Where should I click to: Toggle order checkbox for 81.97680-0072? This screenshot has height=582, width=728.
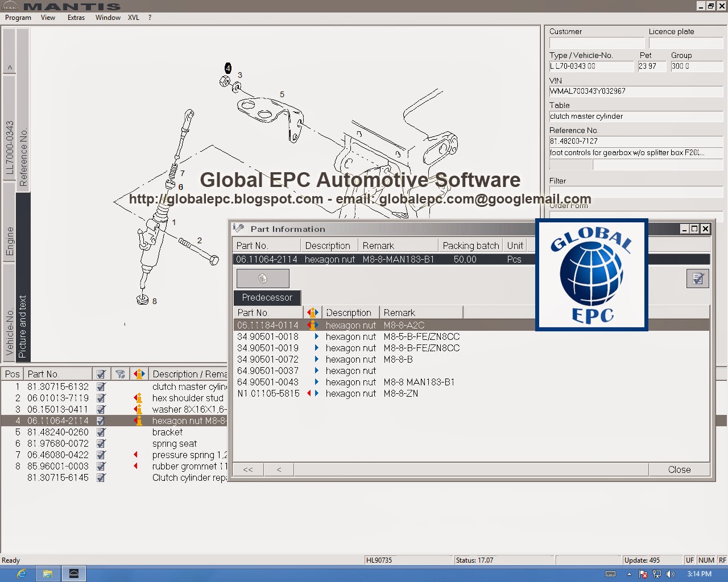[101, 443]
